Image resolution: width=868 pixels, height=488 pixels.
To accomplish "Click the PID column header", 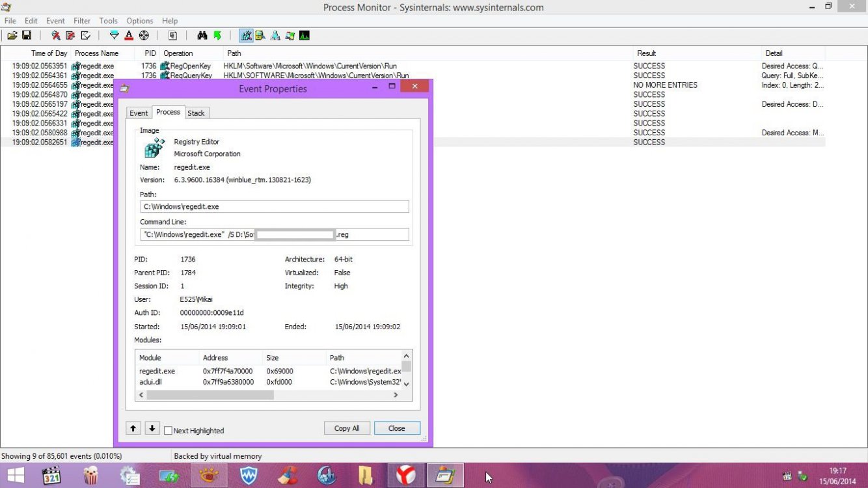I will 147,53.
